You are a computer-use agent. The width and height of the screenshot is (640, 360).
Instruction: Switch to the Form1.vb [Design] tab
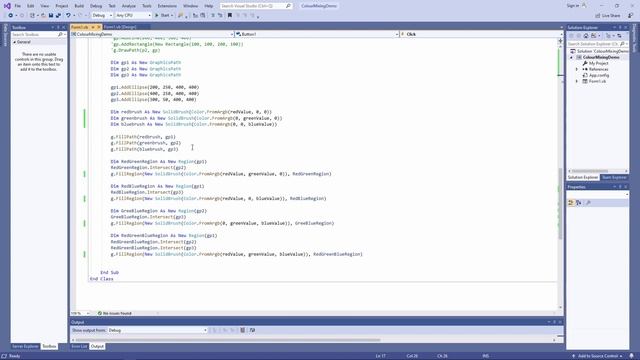click(120, 27)
